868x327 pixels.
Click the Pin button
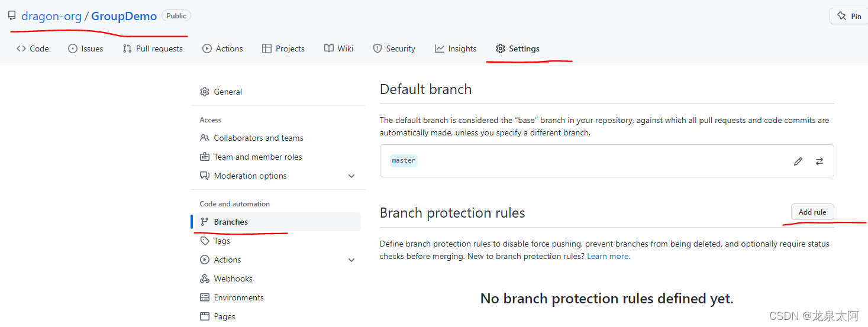coord(850,16)
